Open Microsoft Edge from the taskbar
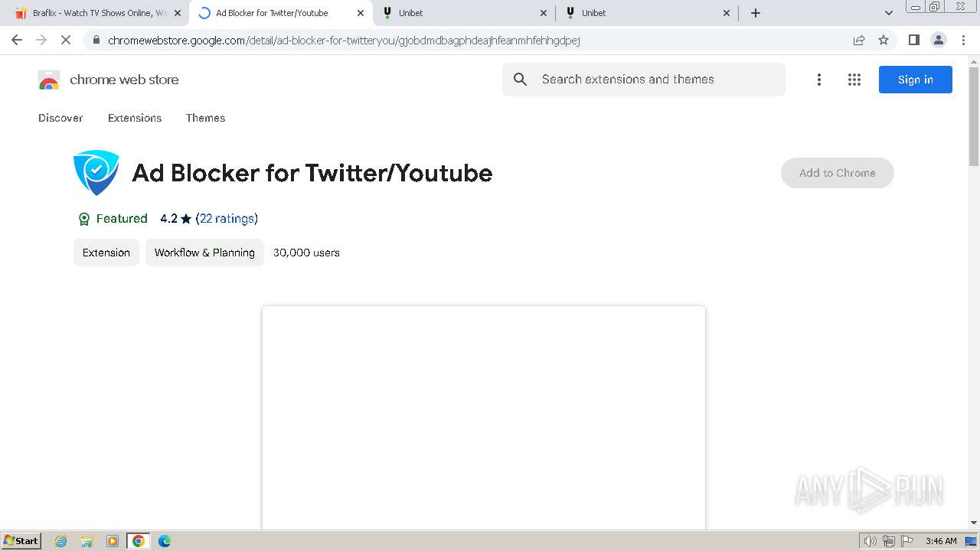980x551 pixels. click(165, 541)
